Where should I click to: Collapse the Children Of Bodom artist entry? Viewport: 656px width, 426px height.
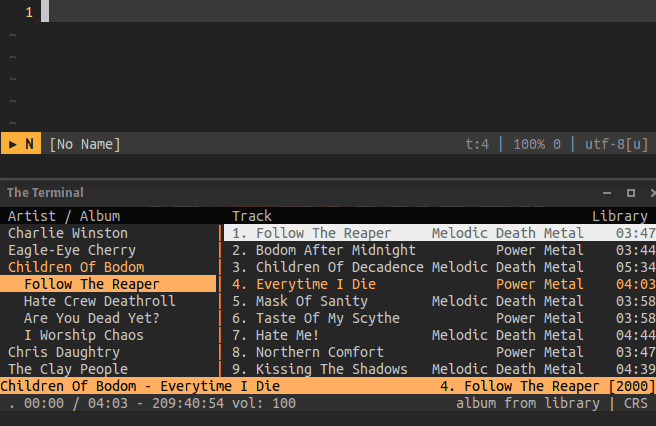pos(76,267)
